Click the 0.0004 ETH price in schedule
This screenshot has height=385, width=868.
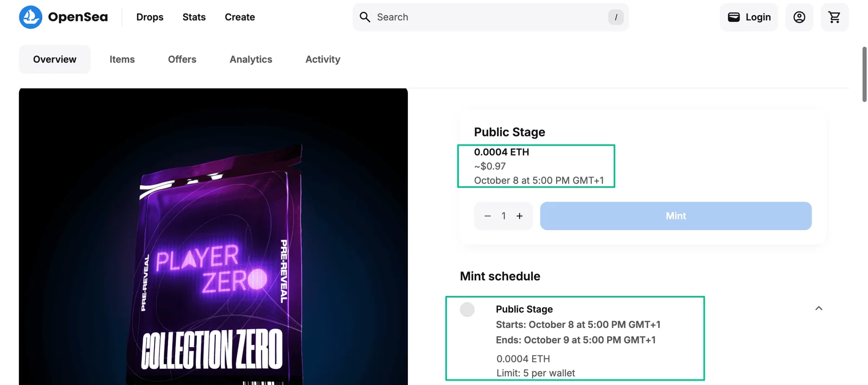point(524,359)
